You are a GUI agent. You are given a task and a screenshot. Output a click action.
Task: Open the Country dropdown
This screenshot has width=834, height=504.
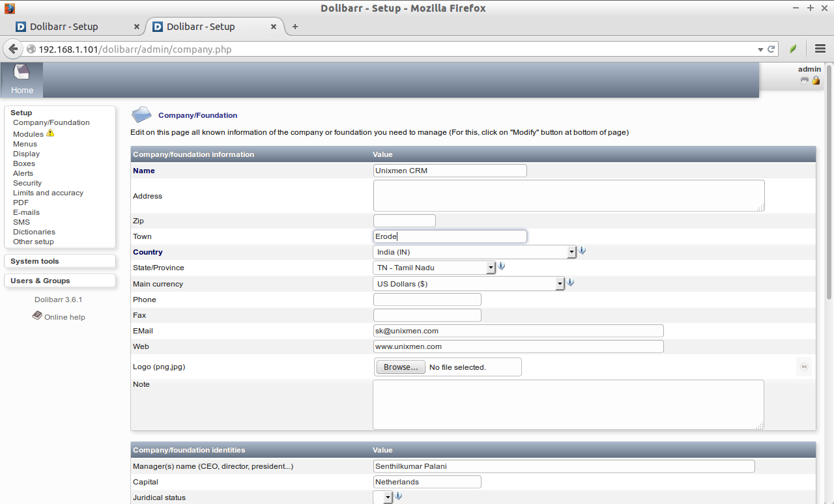(x=474, y=252)
